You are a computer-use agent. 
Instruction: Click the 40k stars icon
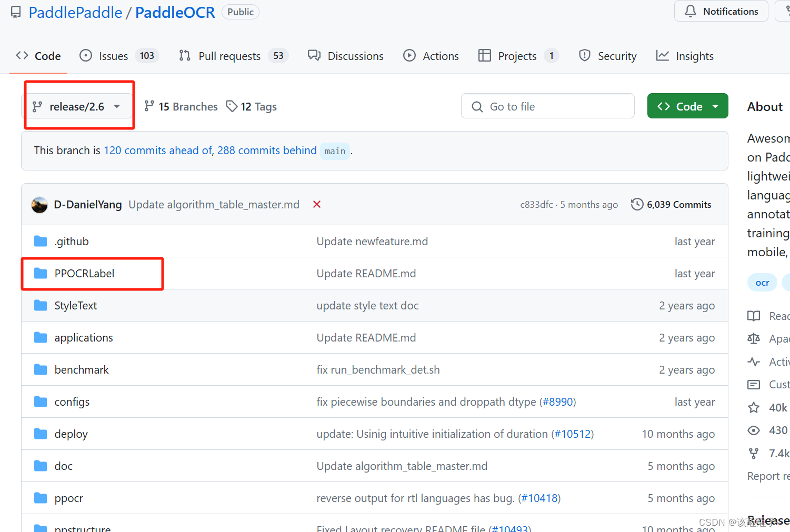754,407
